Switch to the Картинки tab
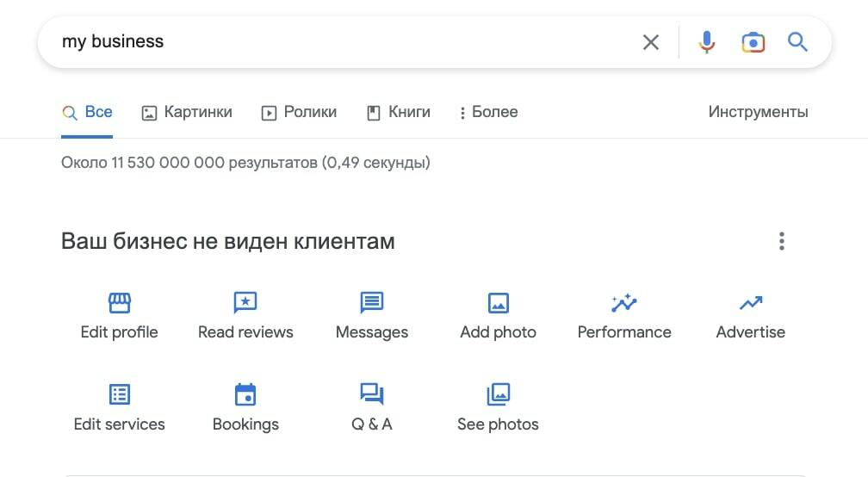The width and height of the screenshot is (868, 477). pos(187,112)
